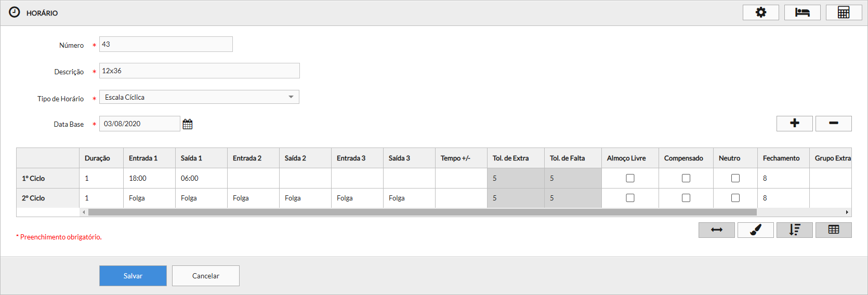Click the horizontal scrollbar right arrow
Viewport: 868px width, 295px height.
[x=847, y=212]
